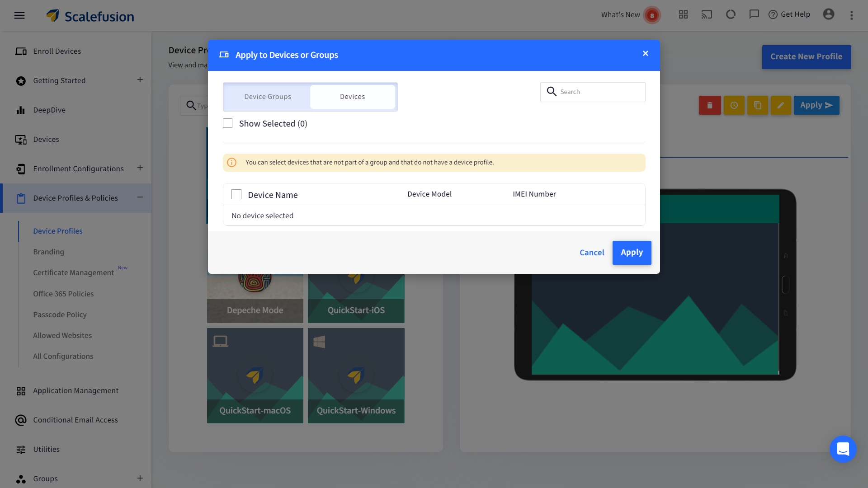
Task: Open Enrollment Configurations in sidebar
Action: [x=78, y=169]
